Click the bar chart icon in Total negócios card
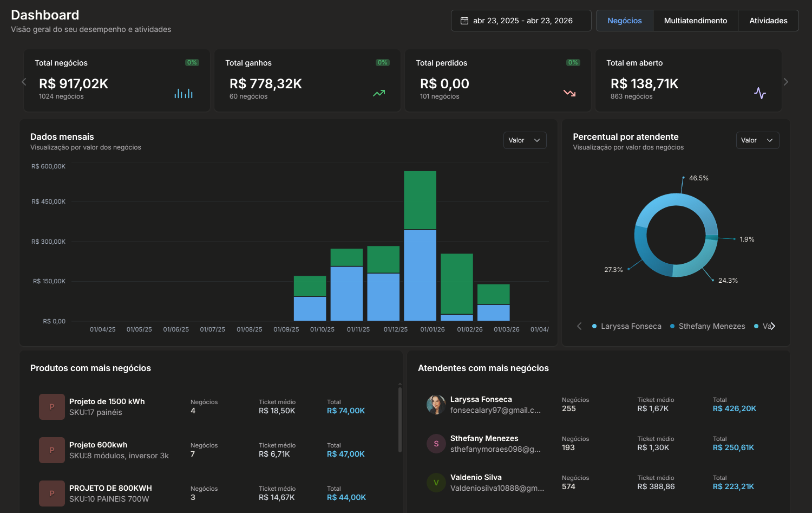Image resolution: width=812 pixels, height=513 pixels. (x=184, y=93)
